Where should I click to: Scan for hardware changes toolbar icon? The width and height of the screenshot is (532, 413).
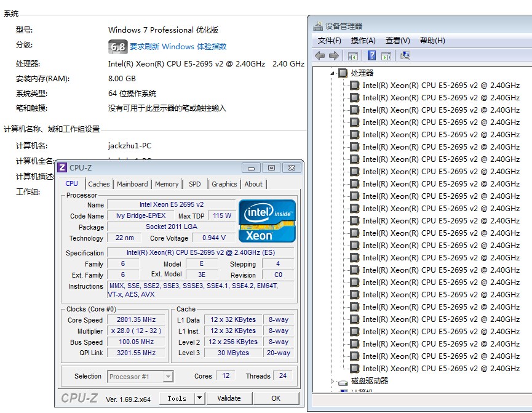[405, 55]
